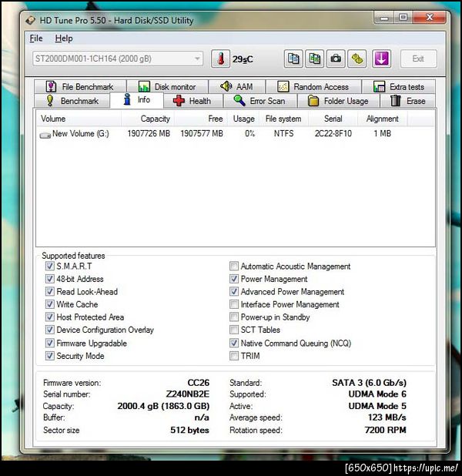This screenshot has height=476, width=462.
Task: Switch to the Extra tests tab
Action: [x=399, y=87]
